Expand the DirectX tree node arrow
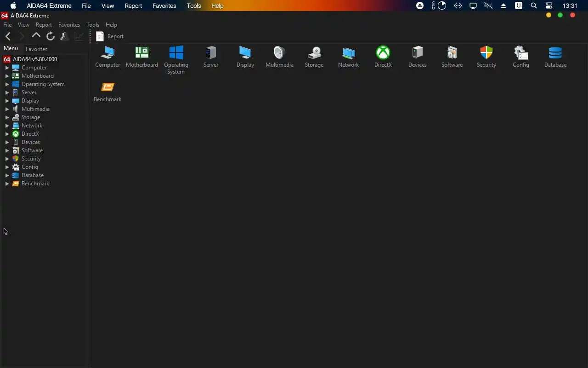Screen dimensions: 588x368 click(7, 134)
